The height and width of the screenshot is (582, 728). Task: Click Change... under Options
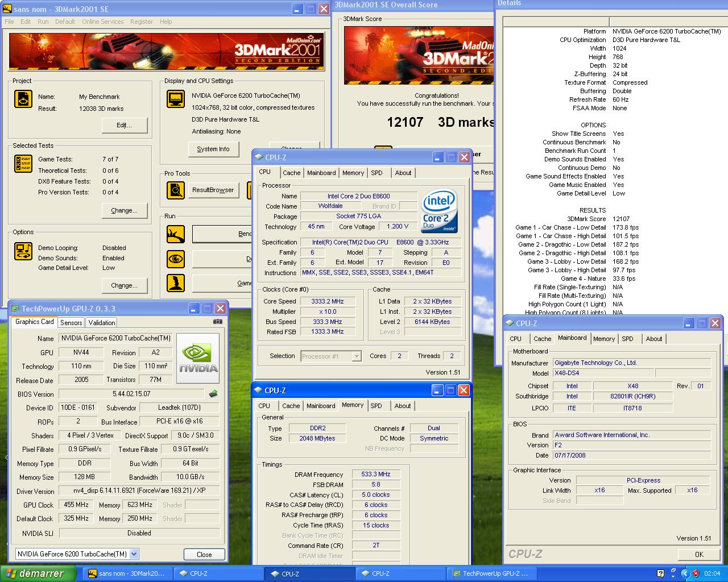tap(125, 285)
